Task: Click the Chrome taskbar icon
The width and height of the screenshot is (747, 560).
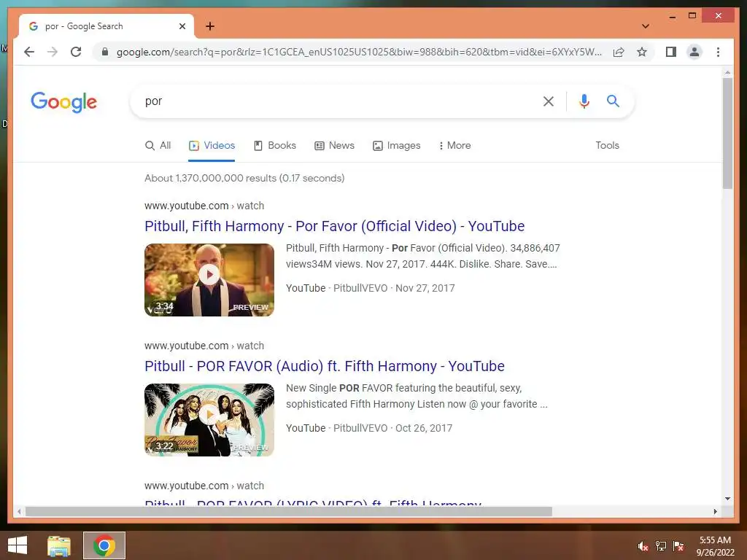Action: pyautogui.click(x=104, y=545)
